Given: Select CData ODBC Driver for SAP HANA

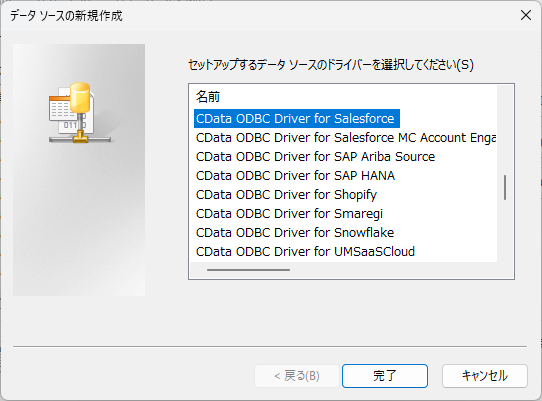Looking at the screenshot, I should 295,176.
